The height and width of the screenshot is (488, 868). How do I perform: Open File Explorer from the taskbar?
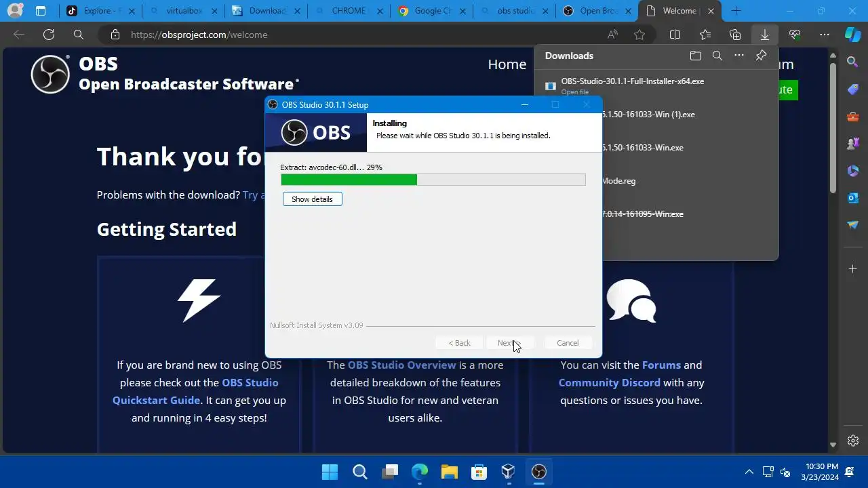(x=449, y=472)
